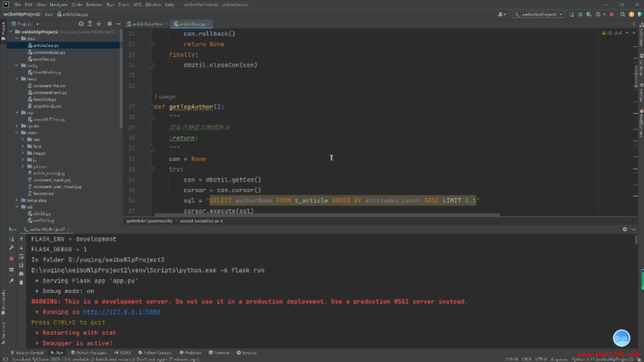Toggle scroll to end in Run console
The image size is (644, 362).
tap(21, 265)
